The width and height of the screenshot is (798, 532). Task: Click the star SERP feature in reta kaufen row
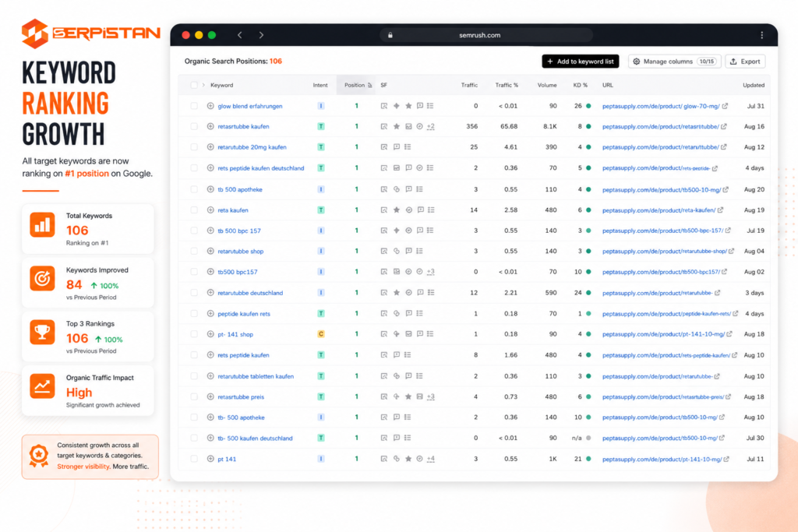tap(397, 210)
